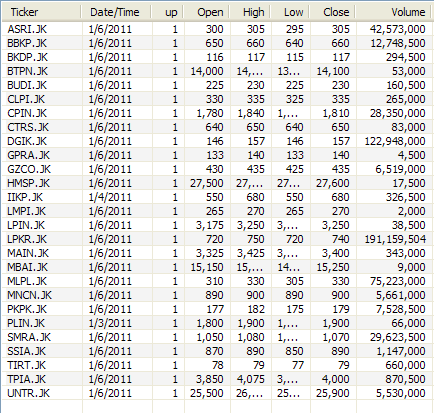Sort by the Close column header
Image resolution: width=434 pixels, height=413 pixels.
click(x=332, y=12)
